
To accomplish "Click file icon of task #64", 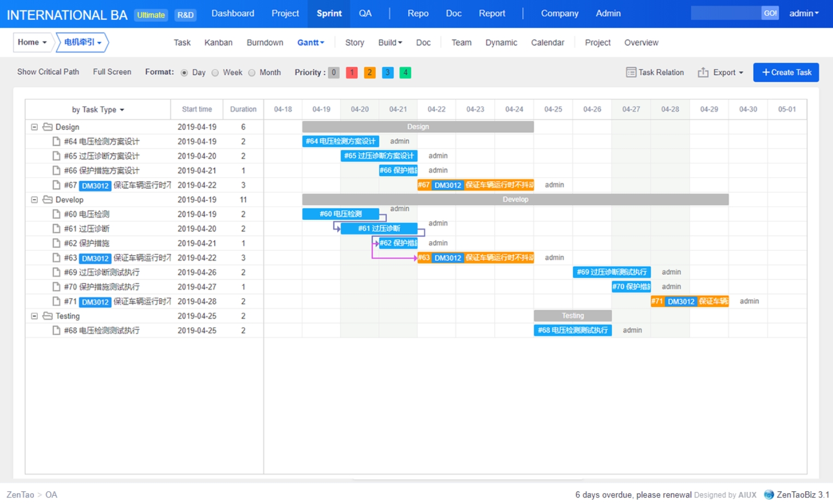I will coord(56,141).
